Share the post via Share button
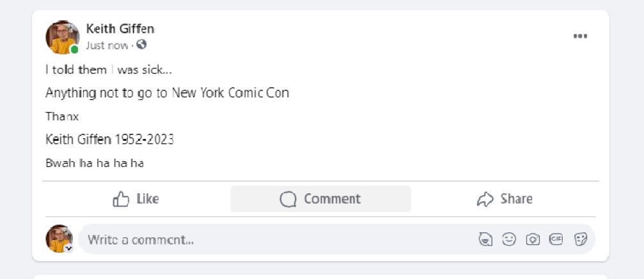The image size is (644, 279). click(x=505, y=199)
